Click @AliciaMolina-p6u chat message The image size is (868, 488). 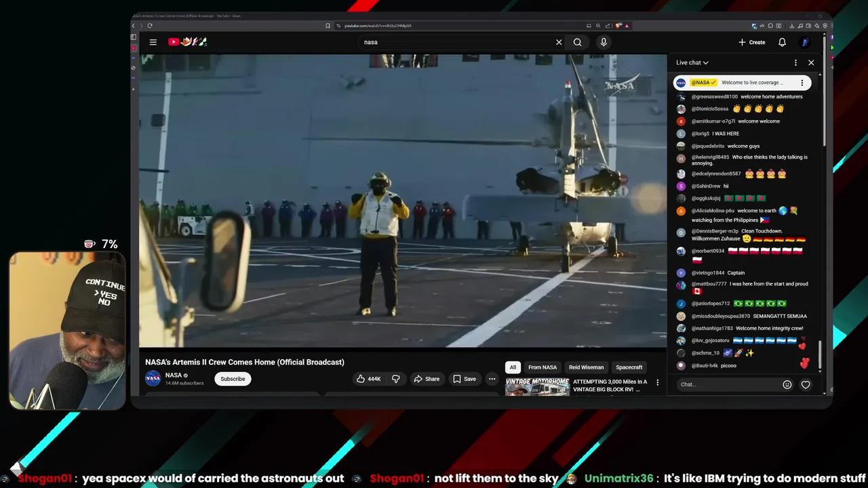coord(744,215)
